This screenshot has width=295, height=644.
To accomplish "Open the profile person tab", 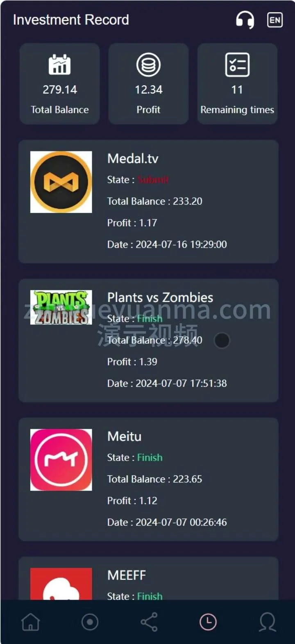I will click(x=267, y=622).
